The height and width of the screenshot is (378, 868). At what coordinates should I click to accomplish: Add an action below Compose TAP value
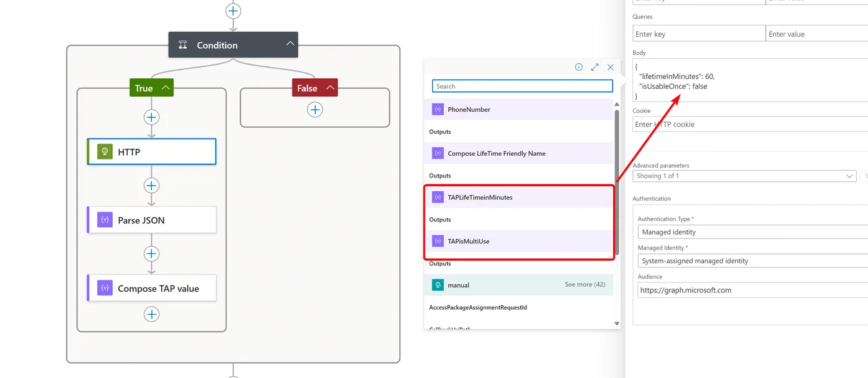tap(151, 314)
